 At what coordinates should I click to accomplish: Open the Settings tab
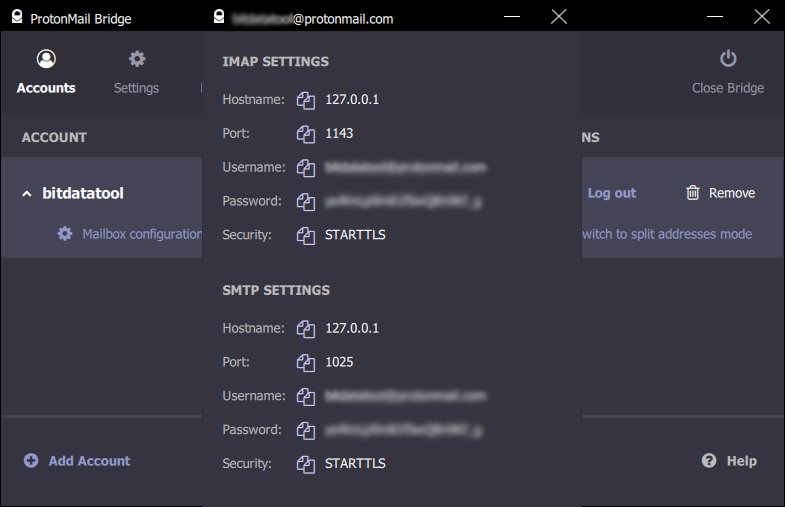pyautogui.click(x=136, y=73)
